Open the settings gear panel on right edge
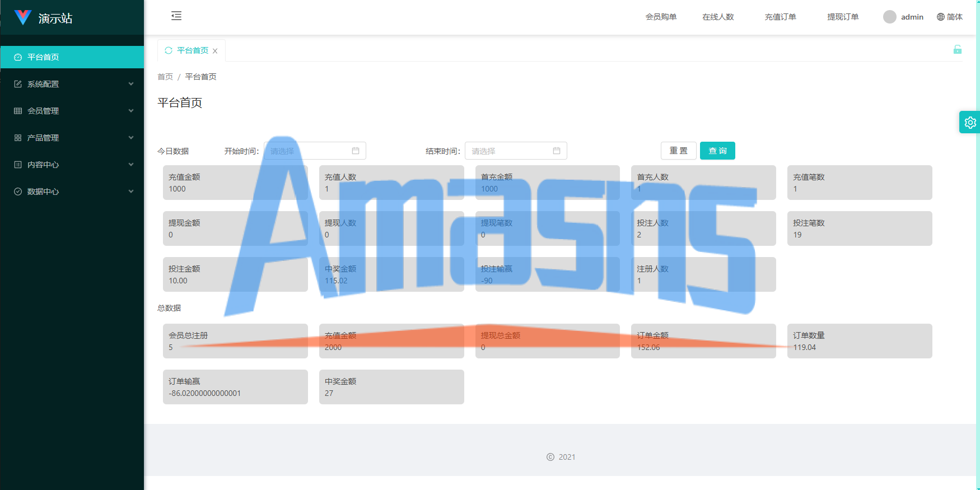Viewport: 980px width, 490px height. pyautogui.click(x=970, y=122)
